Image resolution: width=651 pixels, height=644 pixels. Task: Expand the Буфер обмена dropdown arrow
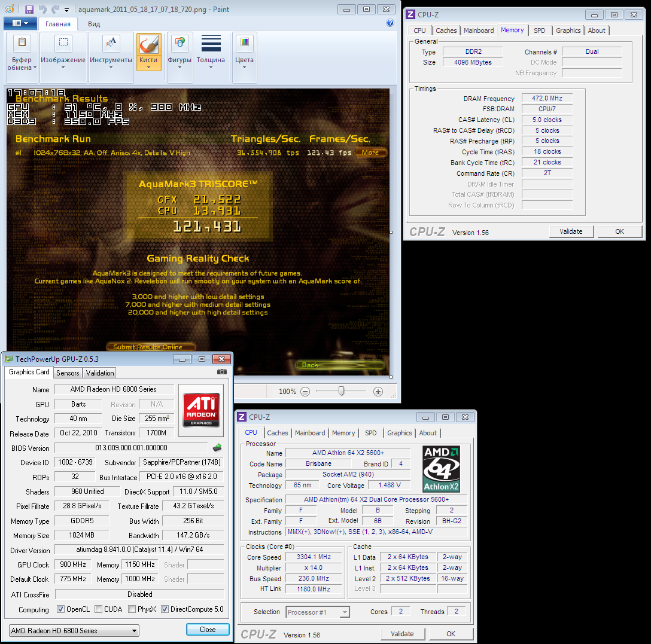pos(35,68)
